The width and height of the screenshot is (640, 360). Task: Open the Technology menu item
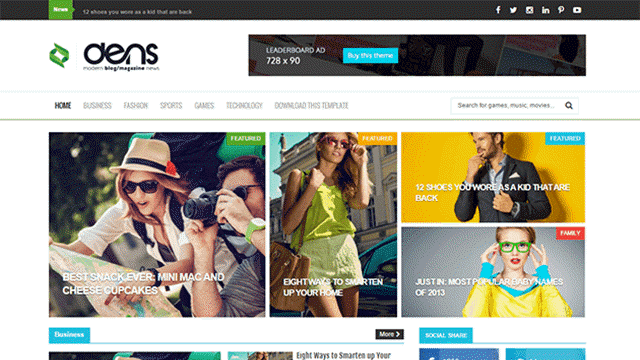pyautogui.click(x=244, y=106)
